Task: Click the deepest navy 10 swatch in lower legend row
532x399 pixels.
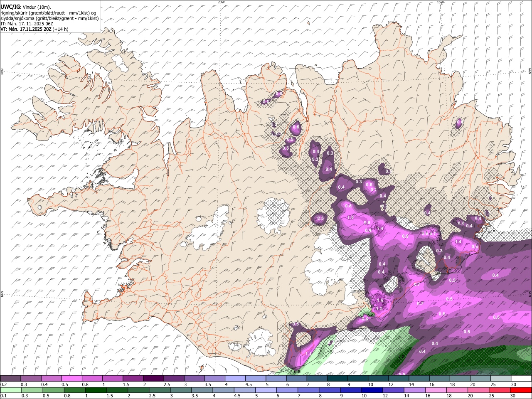Action: pos(373,390)
